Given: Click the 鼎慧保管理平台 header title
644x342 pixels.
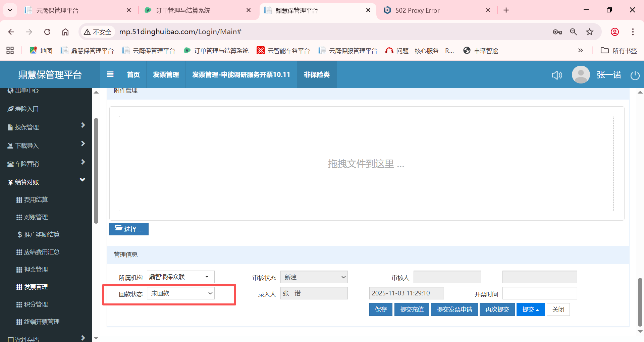Looking at the screenshot, I should coord(50,75).
